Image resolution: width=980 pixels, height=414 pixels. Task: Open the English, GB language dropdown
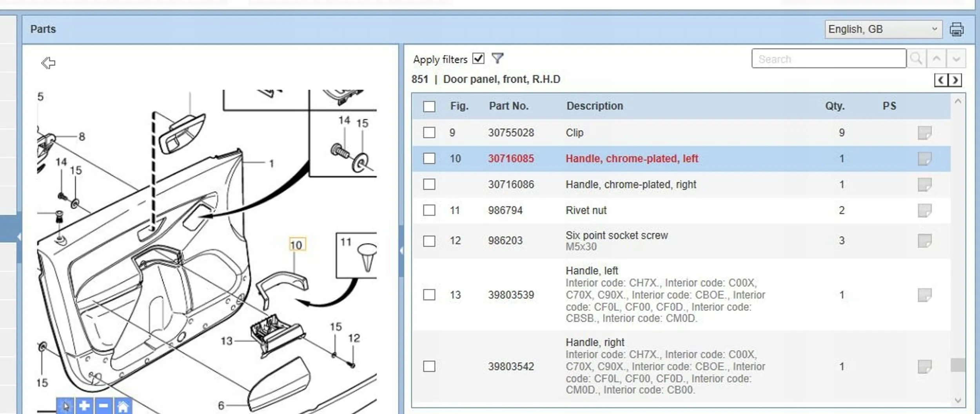tap(883, 29)
